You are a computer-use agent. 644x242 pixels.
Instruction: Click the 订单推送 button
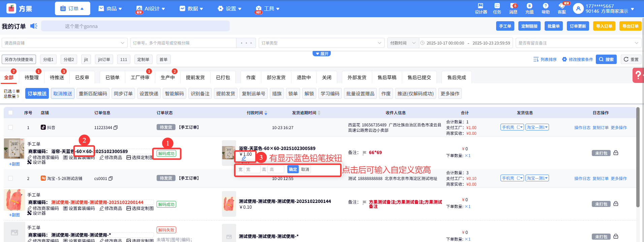click(x=37, y=93)
